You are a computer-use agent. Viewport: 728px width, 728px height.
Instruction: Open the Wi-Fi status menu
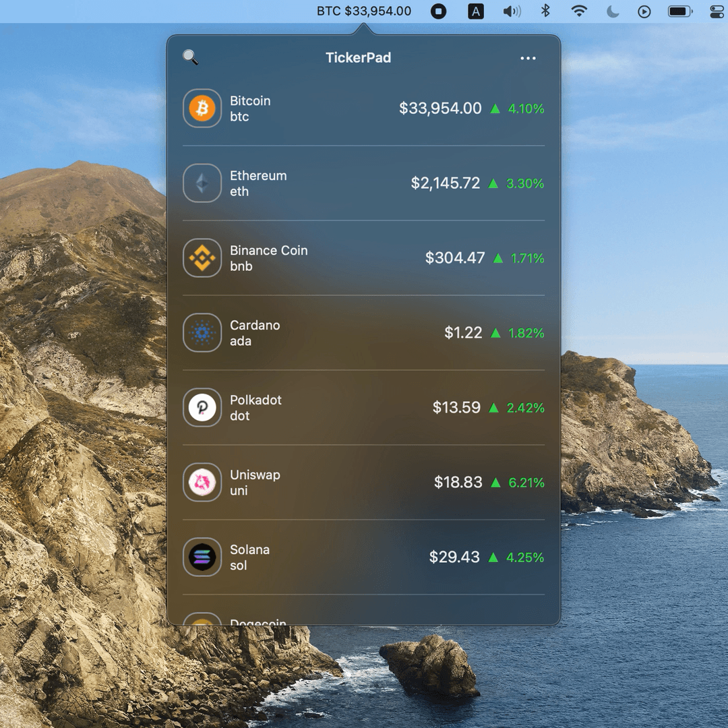point(578,11)
